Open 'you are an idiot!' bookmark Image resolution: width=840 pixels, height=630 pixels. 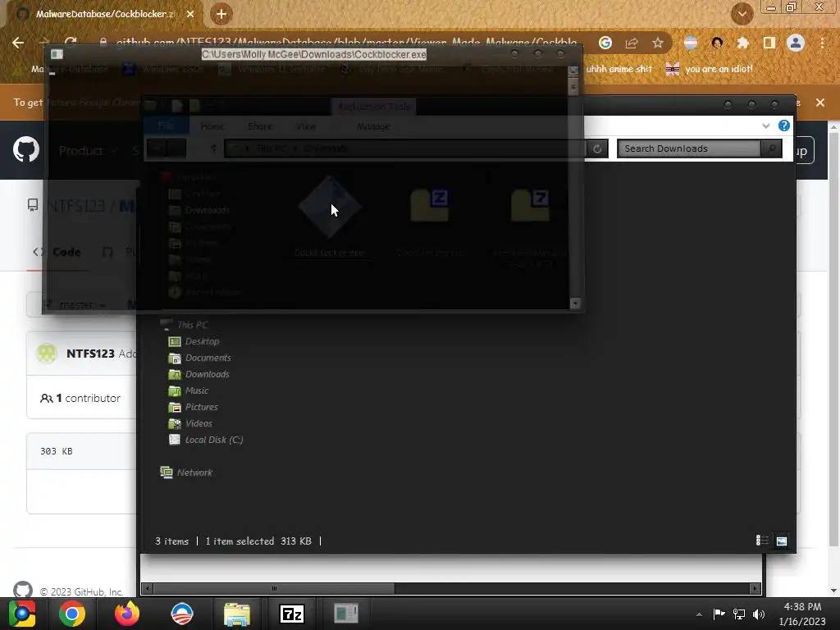[x=710, y=69]
